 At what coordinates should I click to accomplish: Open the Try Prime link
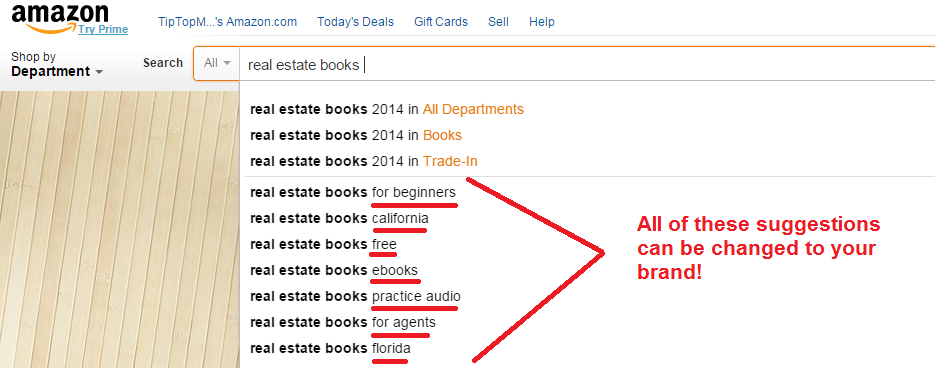pos(103,29)
